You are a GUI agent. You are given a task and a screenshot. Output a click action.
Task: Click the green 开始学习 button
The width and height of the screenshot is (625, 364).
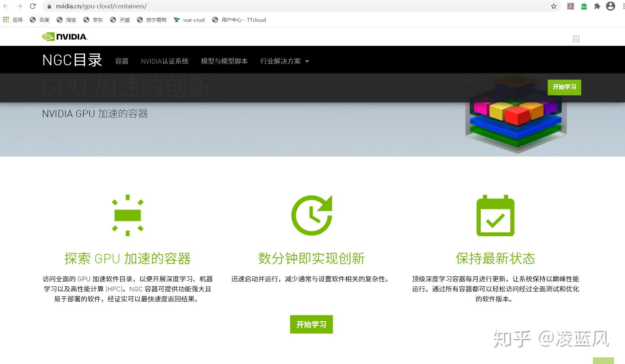(x=311, y=324)
